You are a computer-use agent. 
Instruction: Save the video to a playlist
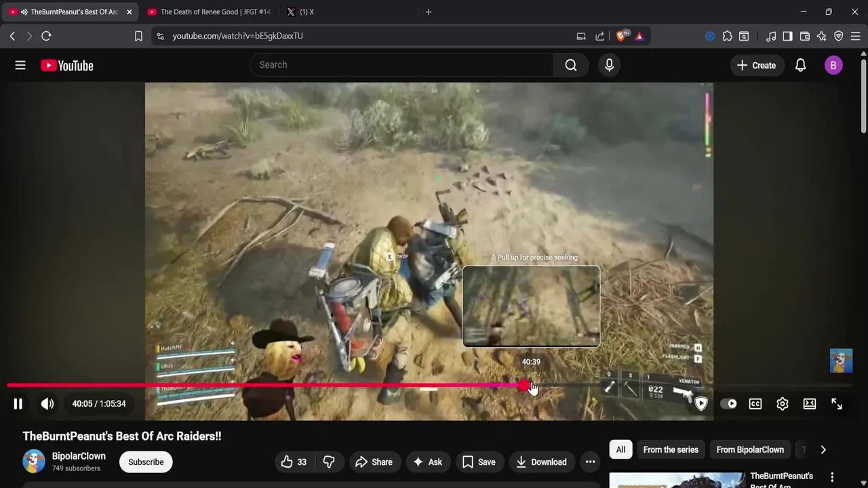pyautogui.click(x=479, y=462)
